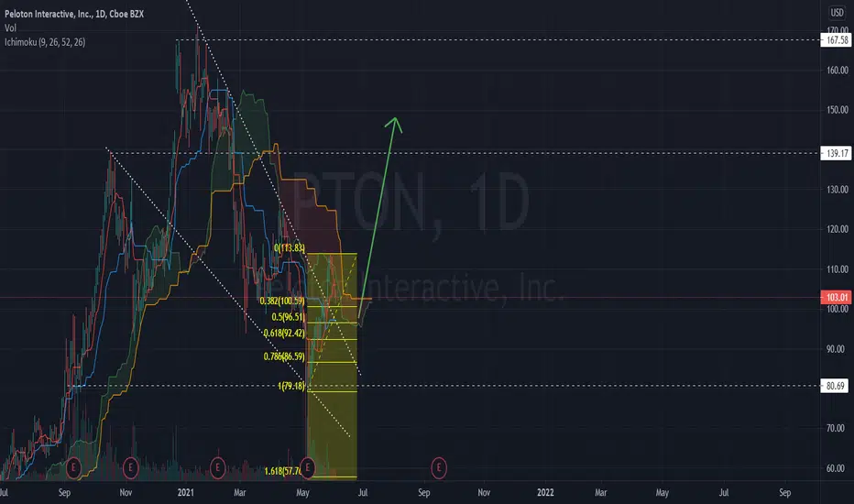854x504 pixels.
Task: Click 150.00 on the price axis
Action: (x=838, y=110)
